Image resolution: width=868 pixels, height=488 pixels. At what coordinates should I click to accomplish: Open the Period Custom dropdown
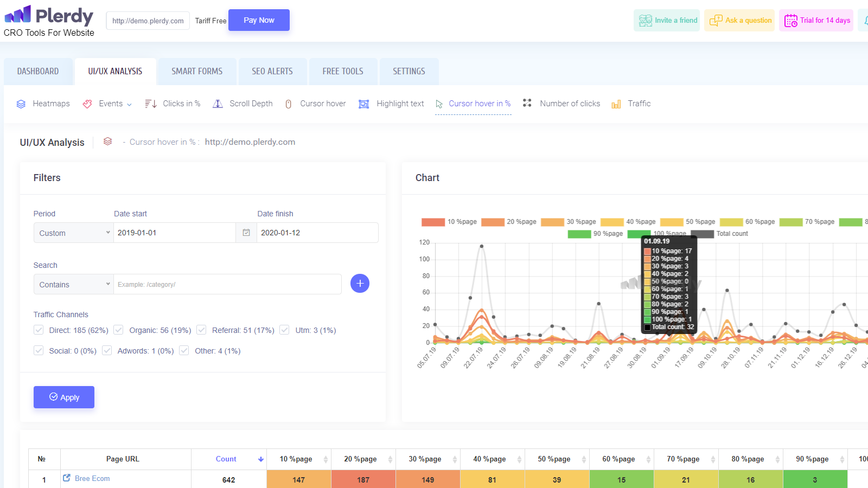click(74, 233)
